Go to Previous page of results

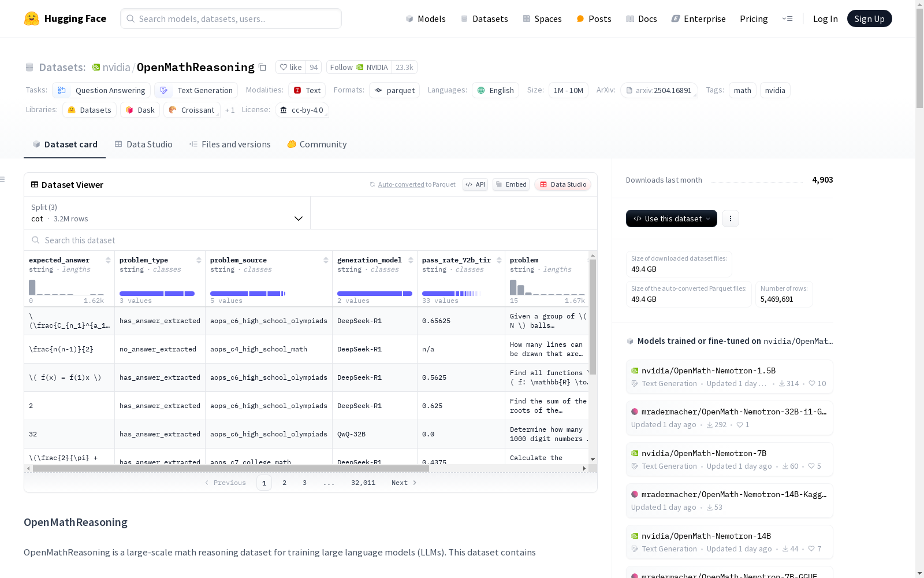225,483
